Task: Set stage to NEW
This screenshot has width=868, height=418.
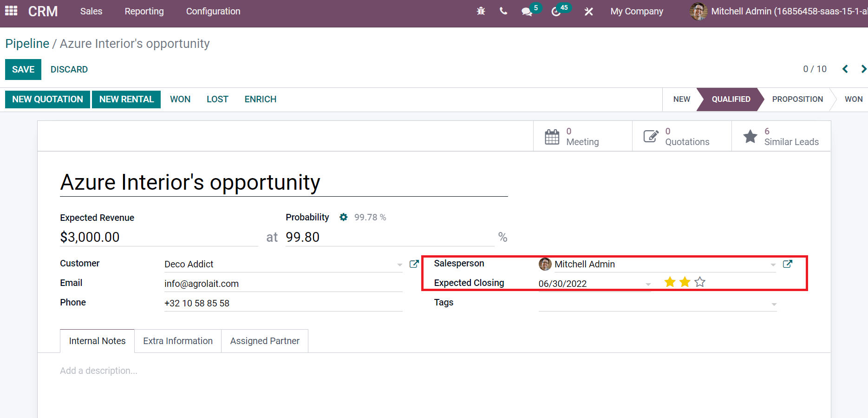Action: coord(681,99)
